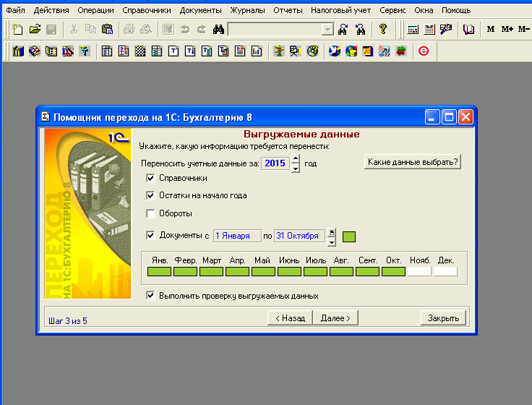The height and width of the screenshot is (405, 532).
Task: Click the M+ memory add button
Action: click(x=507, y=30)
